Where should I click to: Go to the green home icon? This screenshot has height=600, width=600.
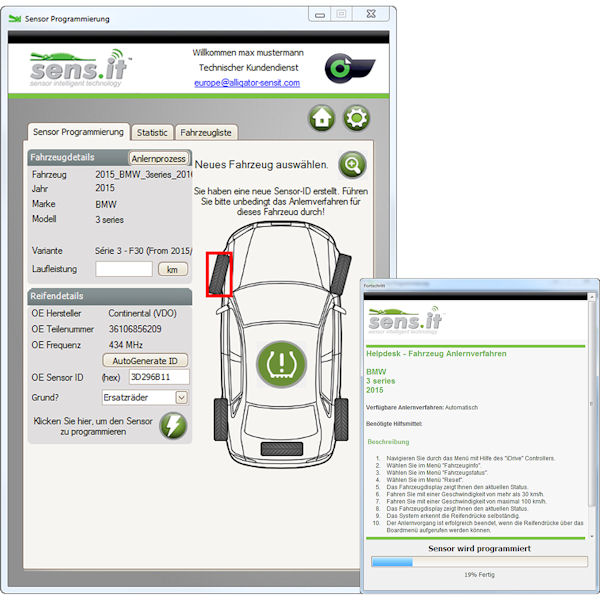point(321,118)
